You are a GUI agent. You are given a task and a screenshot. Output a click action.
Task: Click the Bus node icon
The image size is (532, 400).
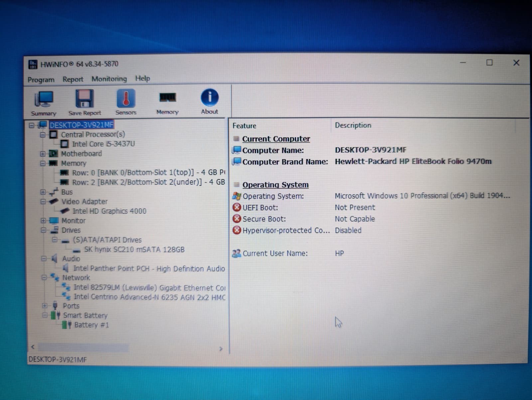point(54,192)
